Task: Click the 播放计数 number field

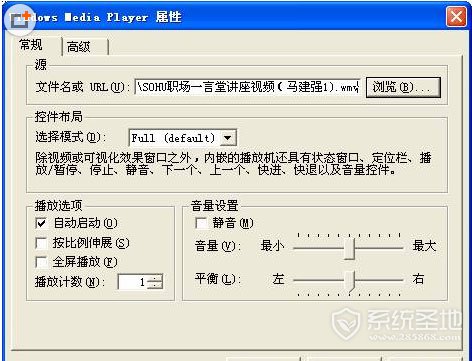Action: [133, 282]
